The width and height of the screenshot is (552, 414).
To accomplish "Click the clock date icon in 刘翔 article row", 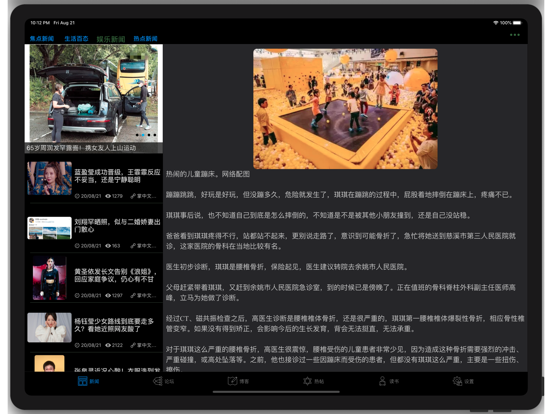I will [77, 246].
